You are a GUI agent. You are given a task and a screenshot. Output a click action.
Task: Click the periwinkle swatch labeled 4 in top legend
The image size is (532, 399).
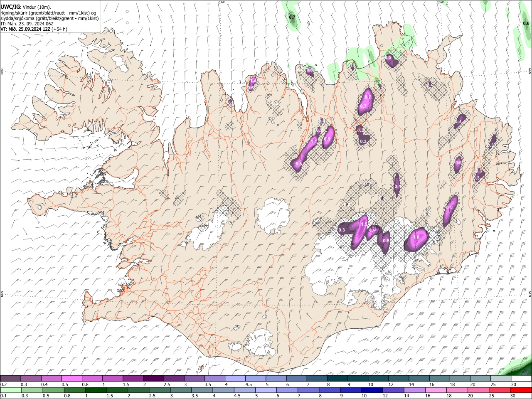[x=235, y=378]
